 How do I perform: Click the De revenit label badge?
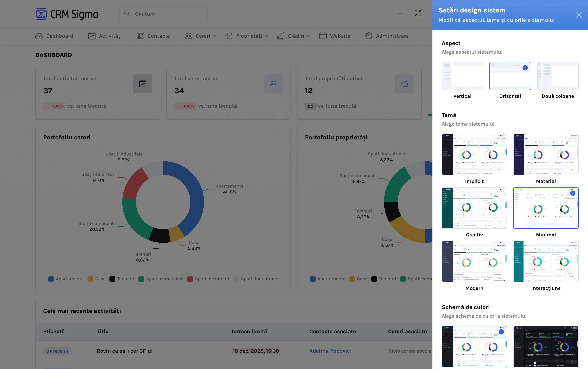point(57,351)
